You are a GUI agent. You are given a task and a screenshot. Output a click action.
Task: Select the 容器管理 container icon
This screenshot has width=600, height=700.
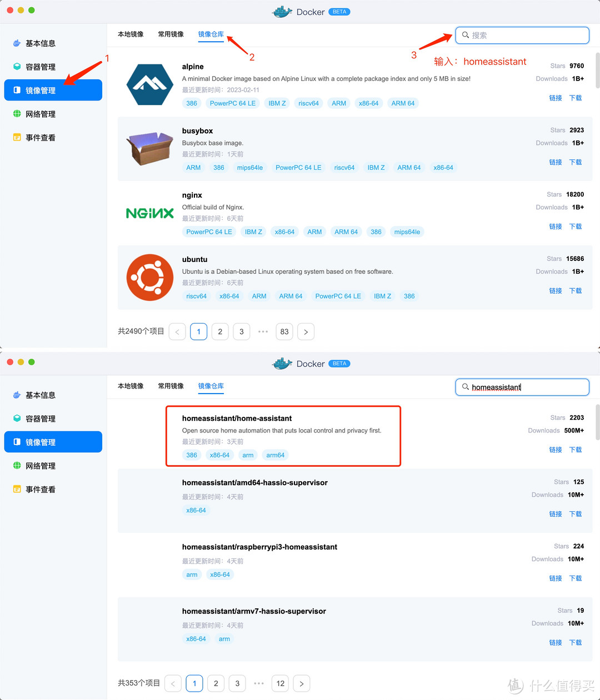17,67
